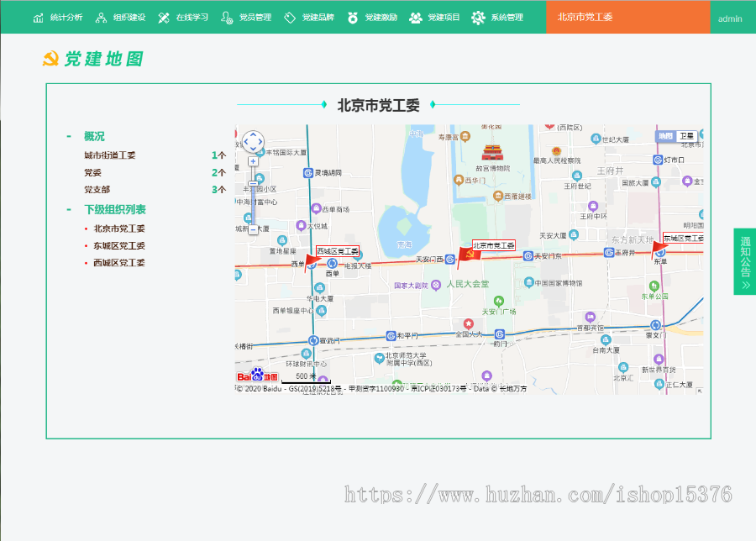The height and width of the screenshot is (541, 756).
Task: Click the 和平门 subway station icon
Action: (391, 335)
